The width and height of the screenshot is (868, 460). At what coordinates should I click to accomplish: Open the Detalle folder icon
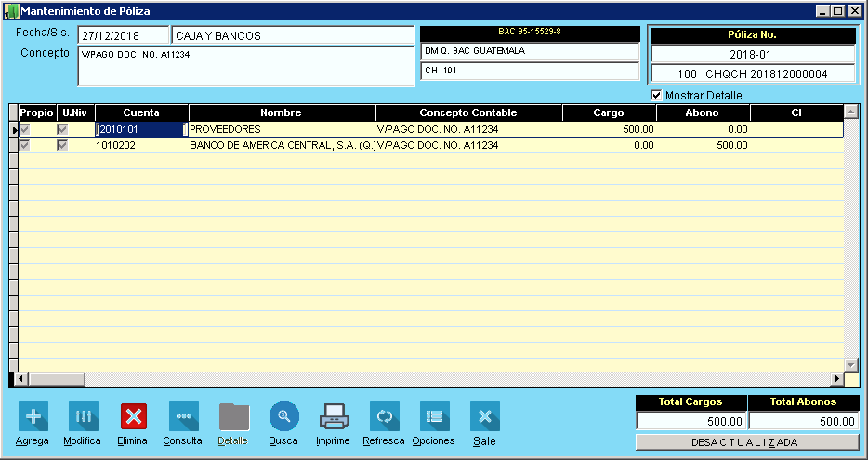[x=232, y=416]
